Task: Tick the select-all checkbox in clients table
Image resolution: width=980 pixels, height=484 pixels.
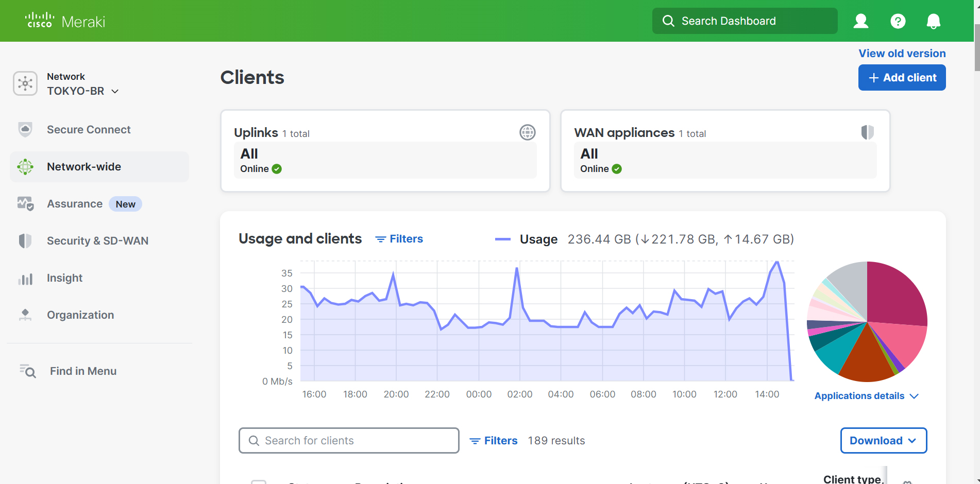Action: pyautogui.click(x=259, y=482)
